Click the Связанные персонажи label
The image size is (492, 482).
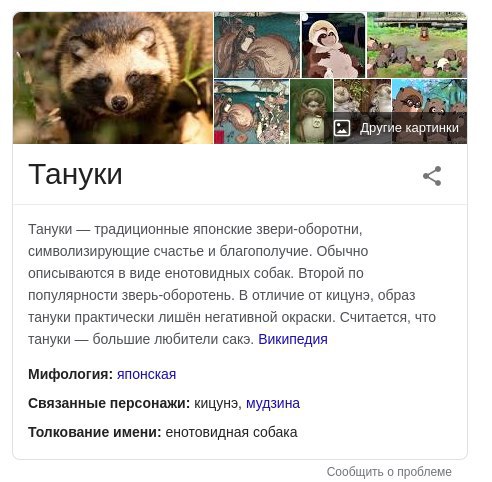[x=109, y=403]
